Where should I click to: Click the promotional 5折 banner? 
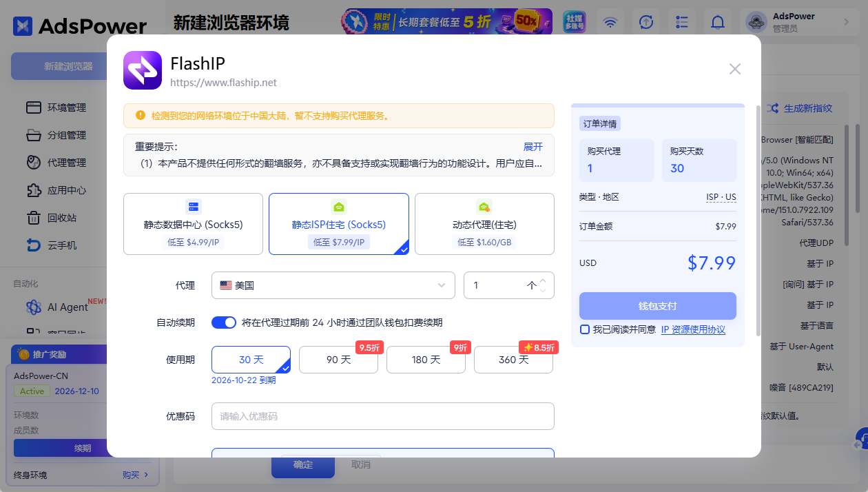pos(447,22)
